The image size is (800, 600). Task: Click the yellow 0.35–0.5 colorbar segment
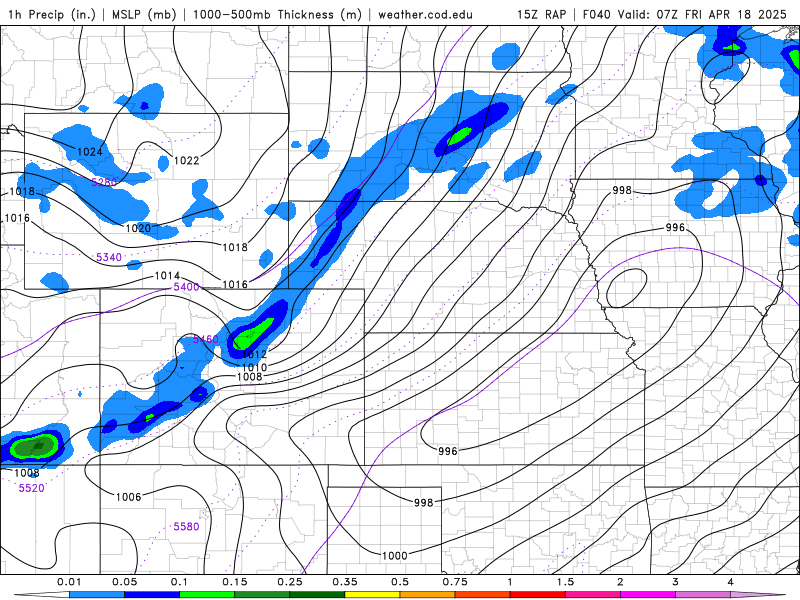pos(372,595)
